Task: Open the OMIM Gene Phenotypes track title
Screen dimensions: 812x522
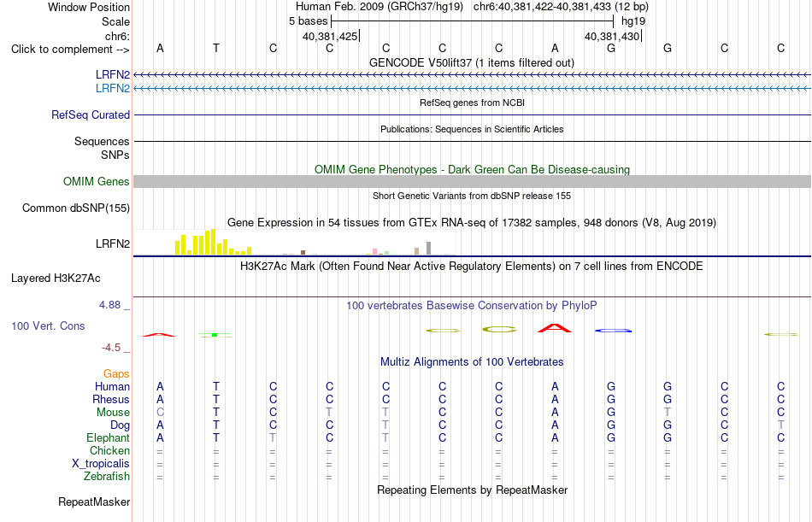Action: point(472,169)
